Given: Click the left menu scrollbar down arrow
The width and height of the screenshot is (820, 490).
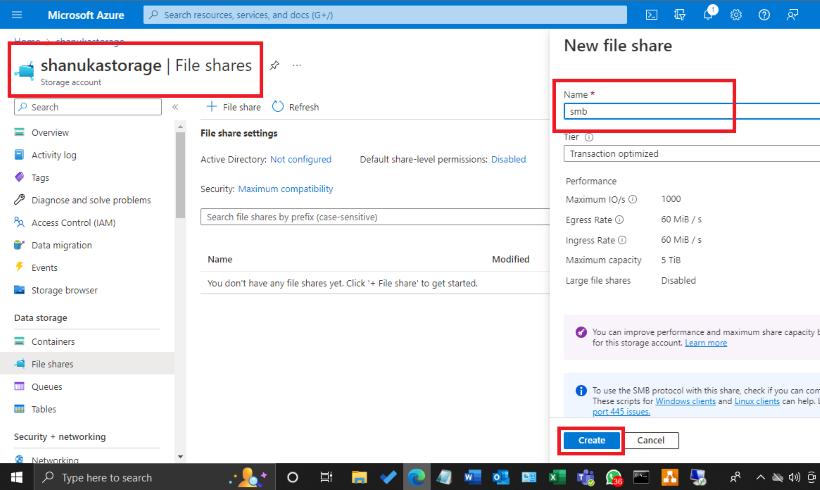Looking at the screenshot, I should pos(180,457).
